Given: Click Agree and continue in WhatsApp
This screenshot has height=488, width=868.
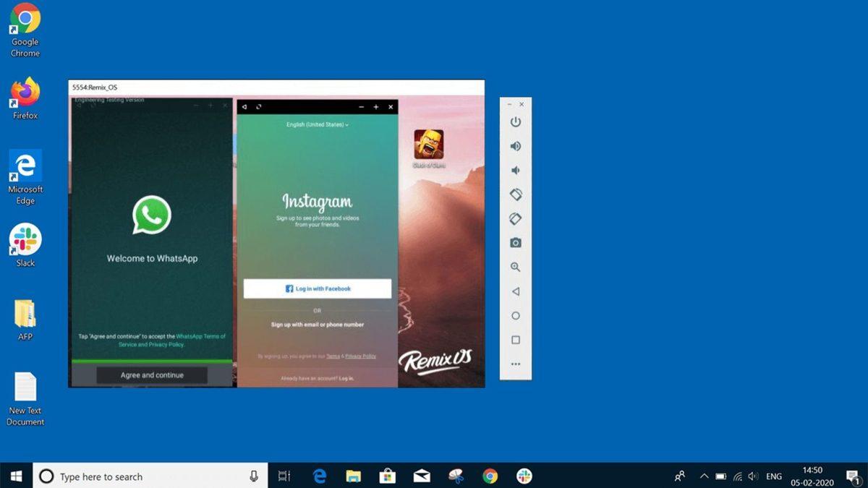Looking at the screenshot, I should click(x=152, y=375).
